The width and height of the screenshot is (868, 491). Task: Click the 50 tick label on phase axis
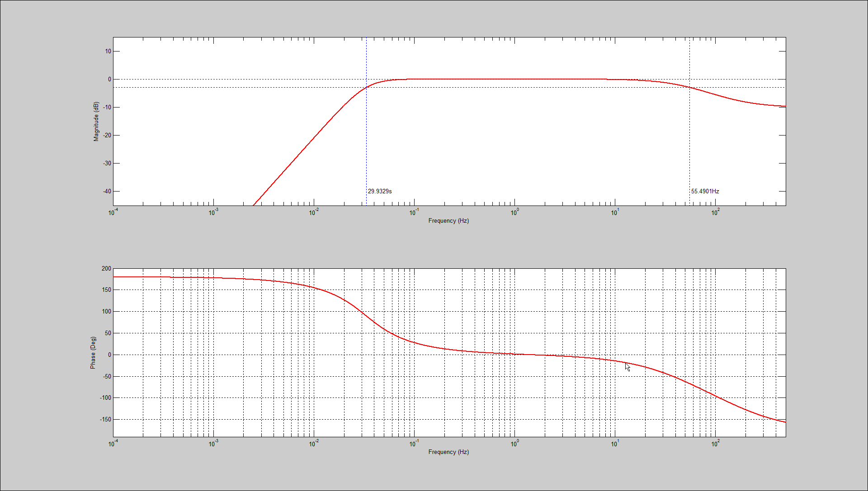click(108, 333)
